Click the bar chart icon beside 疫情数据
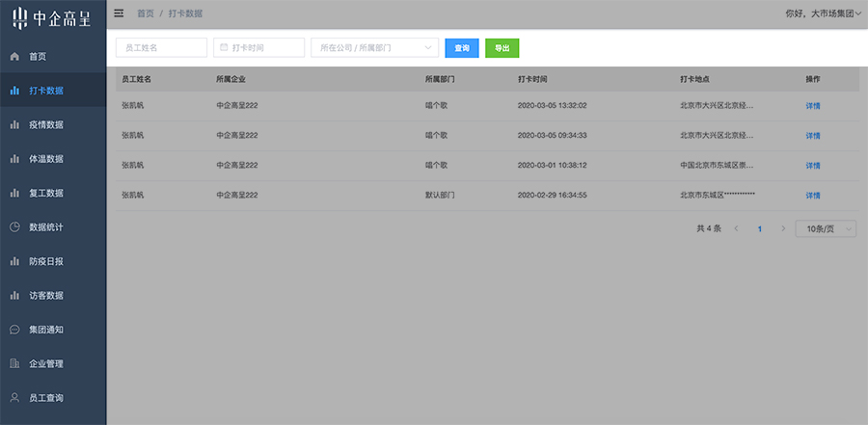Screen dimensions: 868x425 (14, 125)
